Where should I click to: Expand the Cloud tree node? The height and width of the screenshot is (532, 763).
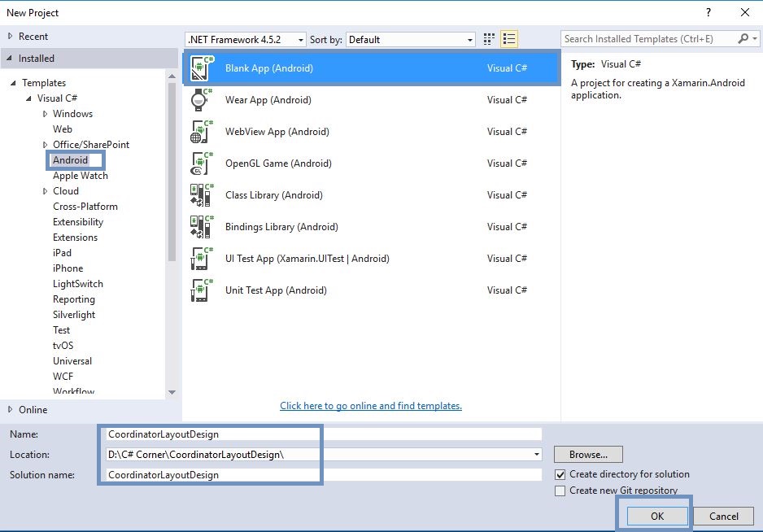[45, 191]
